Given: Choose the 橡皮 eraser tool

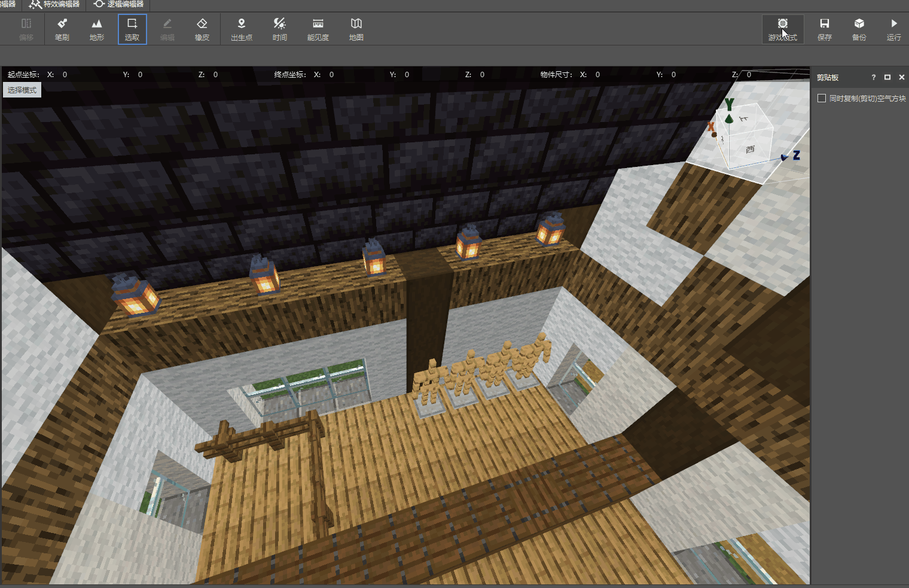Looking at the screenshot, I should tap(202, 29).
